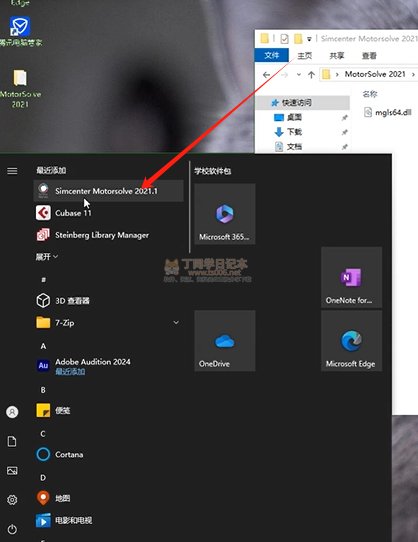418x542 pixels.
Task: Open the Movies & TV (电影和电视) app
Action: point(108,520)
